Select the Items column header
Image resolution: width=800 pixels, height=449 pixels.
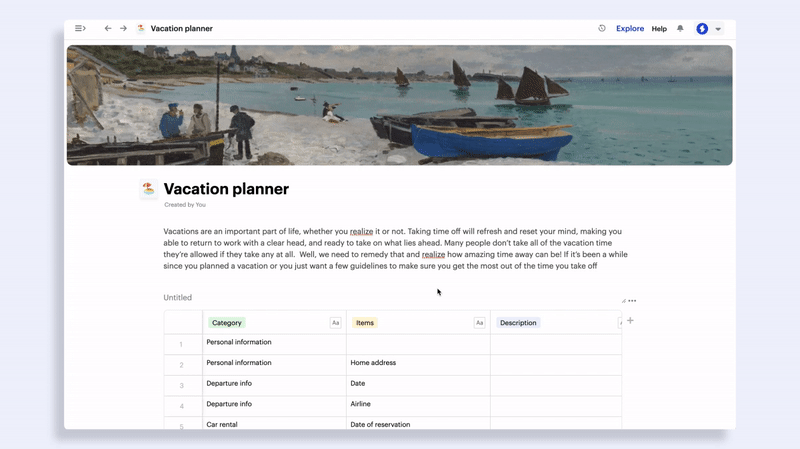click(364, 323)
